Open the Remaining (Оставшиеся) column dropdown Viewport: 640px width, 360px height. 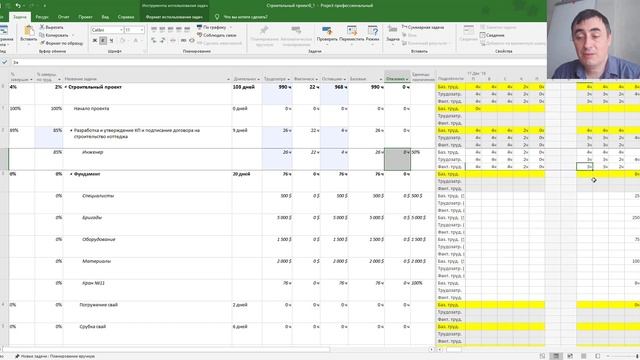pyautogui.click(x=344, y=79)
